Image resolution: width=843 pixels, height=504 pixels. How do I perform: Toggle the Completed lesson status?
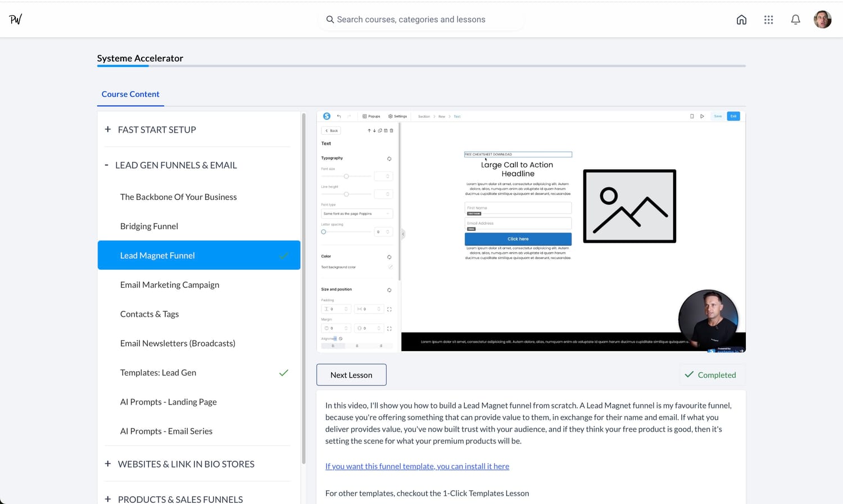[710, 375]
